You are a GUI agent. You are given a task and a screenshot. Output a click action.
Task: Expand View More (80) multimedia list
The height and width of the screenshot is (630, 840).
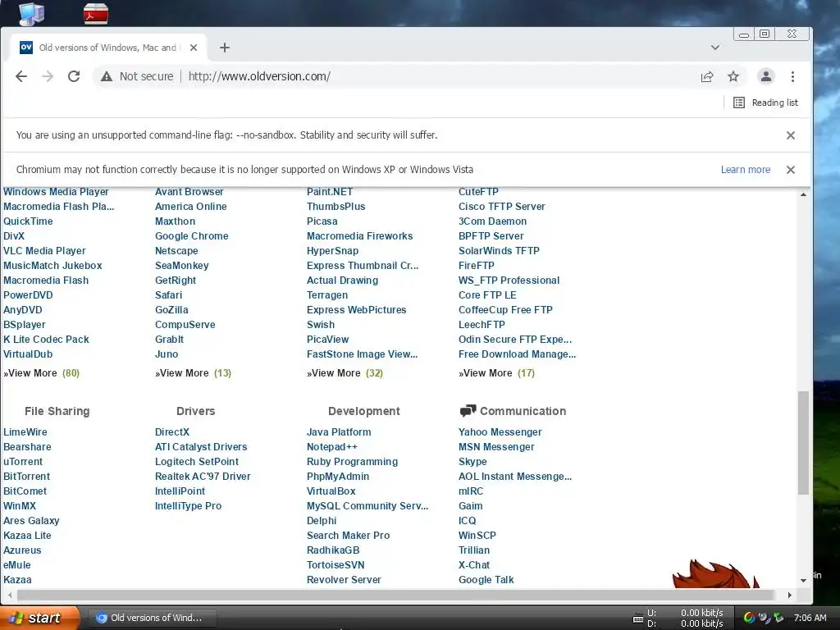(x=41, y=373)
